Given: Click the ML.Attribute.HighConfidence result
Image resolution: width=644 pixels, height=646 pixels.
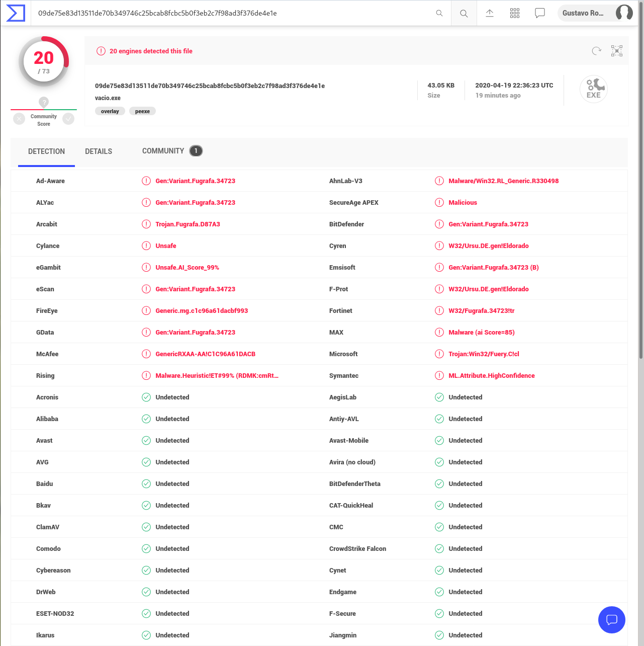Looking at the screenshot, I should pos(492,376).
